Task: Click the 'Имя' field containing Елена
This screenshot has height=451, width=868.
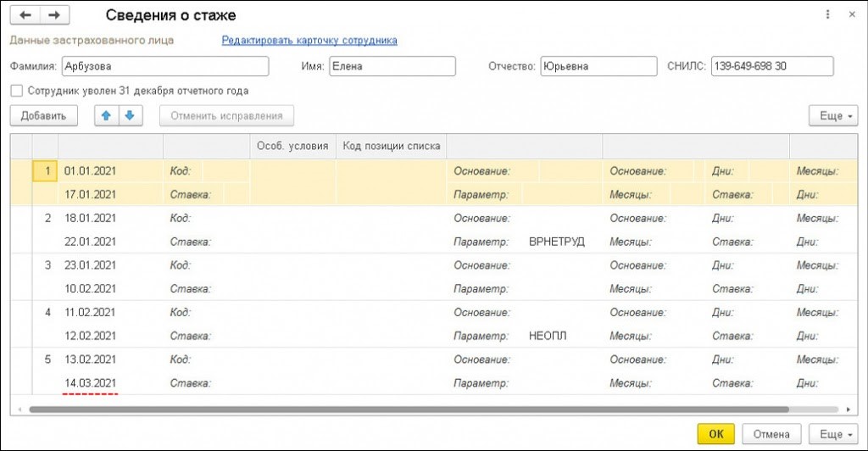Action: 392,66
